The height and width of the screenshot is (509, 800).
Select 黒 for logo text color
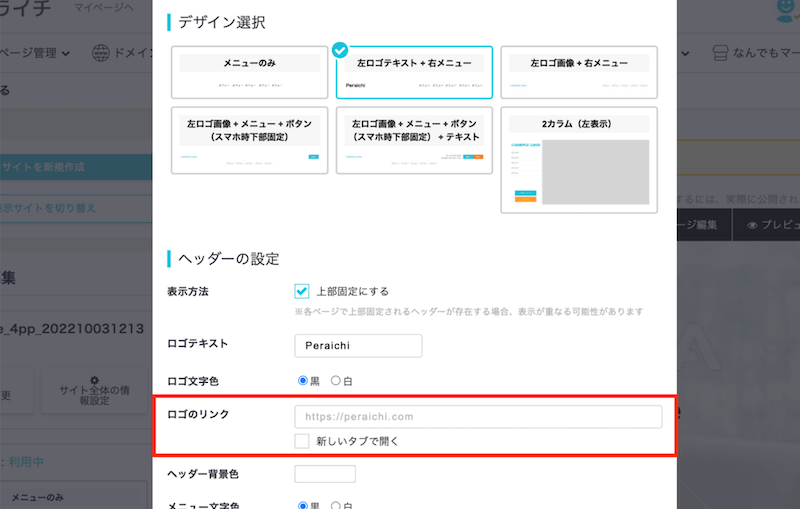point(303,381)
